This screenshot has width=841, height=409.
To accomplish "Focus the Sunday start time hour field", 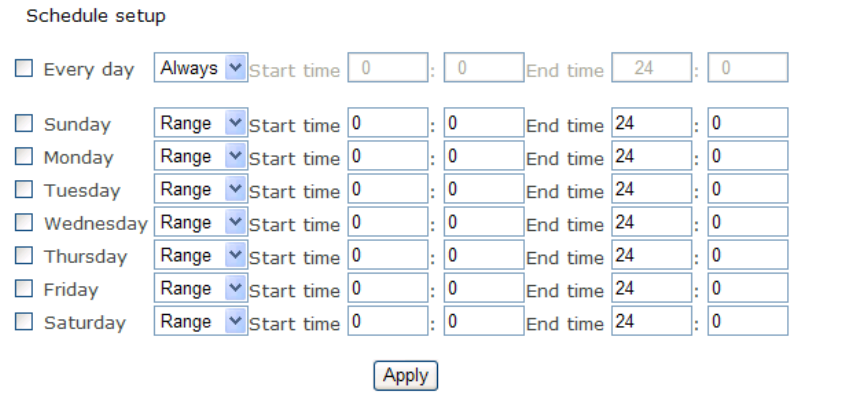I will click(x=387, y=123).
